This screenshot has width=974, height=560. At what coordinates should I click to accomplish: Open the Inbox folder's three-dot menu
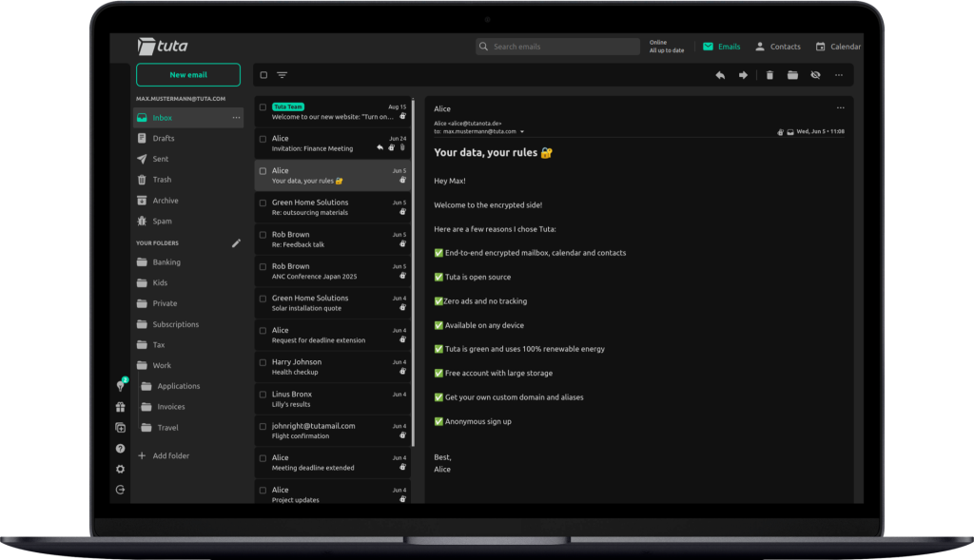236,118
